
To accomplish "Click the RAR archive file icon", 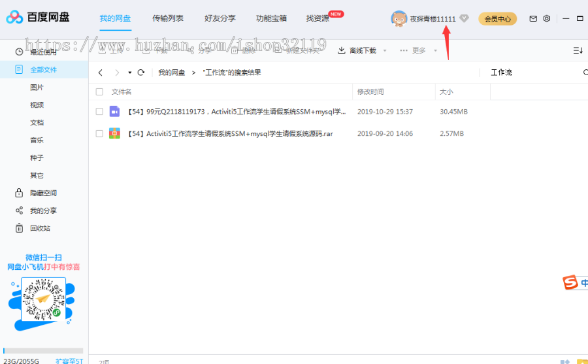I will coord(114,133).
